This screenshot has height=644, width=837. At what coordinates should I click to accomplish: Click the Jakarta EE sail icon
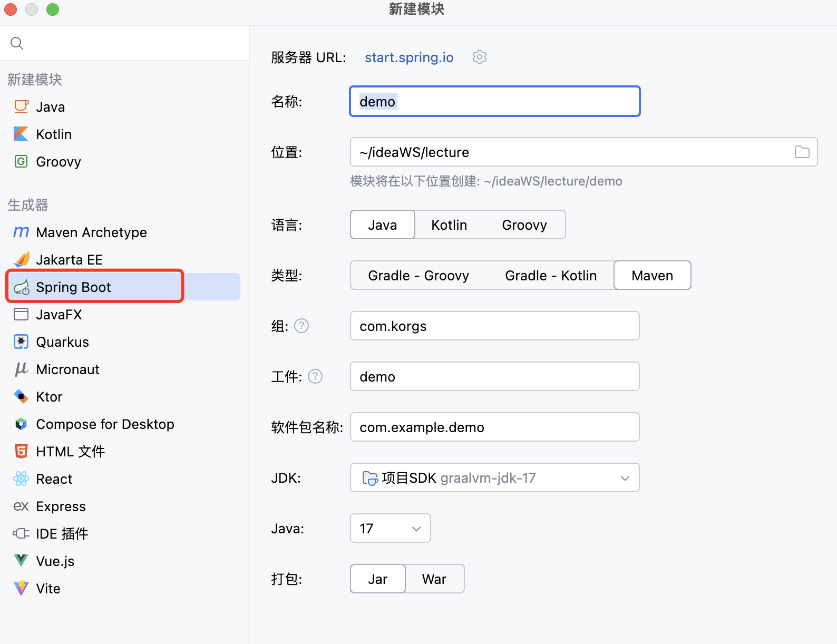(22, 259)
